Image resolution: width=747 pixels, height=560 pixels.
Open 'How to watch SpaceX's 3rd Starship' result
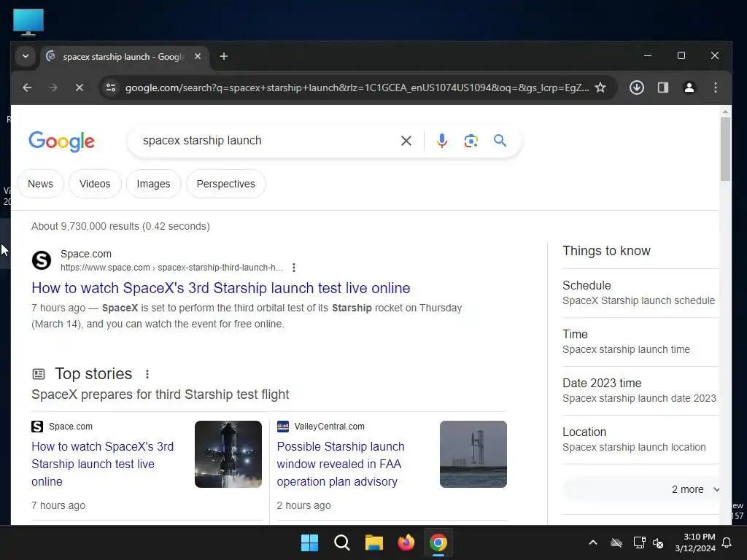(220, 288)
